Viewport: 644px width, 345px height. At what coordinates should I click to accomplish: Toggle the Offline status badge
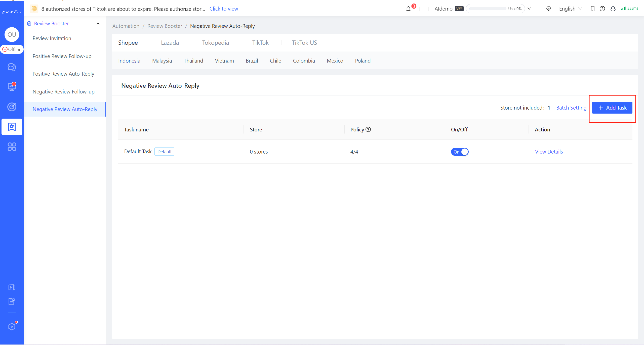pyautogui.click(x=12, y=49)
